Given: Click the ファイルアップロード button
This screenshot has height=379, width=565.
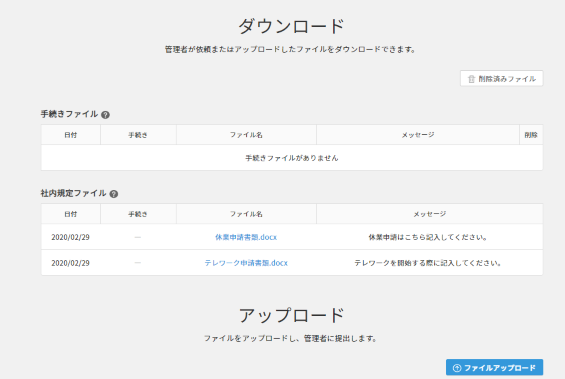Looking at the screenshot, I should [494, 367].
